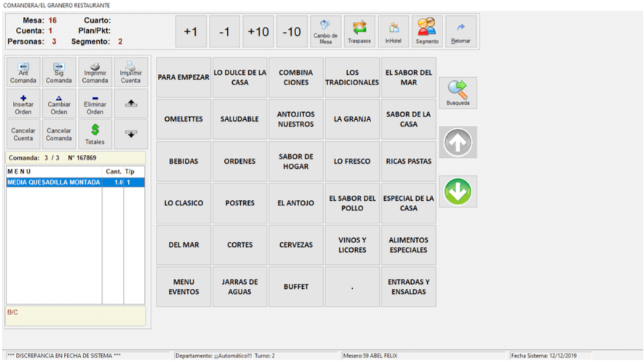Move the order item up with arrow

[131, 103]
